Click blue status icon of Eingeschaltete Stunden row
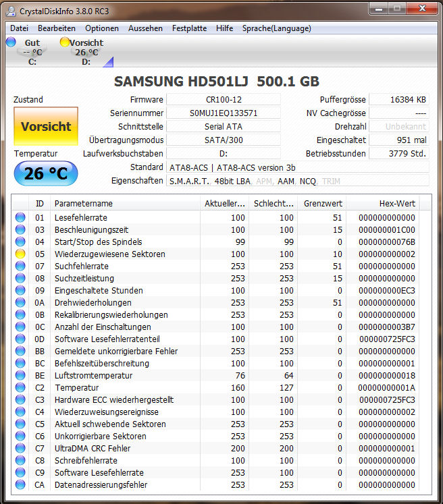 (x=20, y=290)
